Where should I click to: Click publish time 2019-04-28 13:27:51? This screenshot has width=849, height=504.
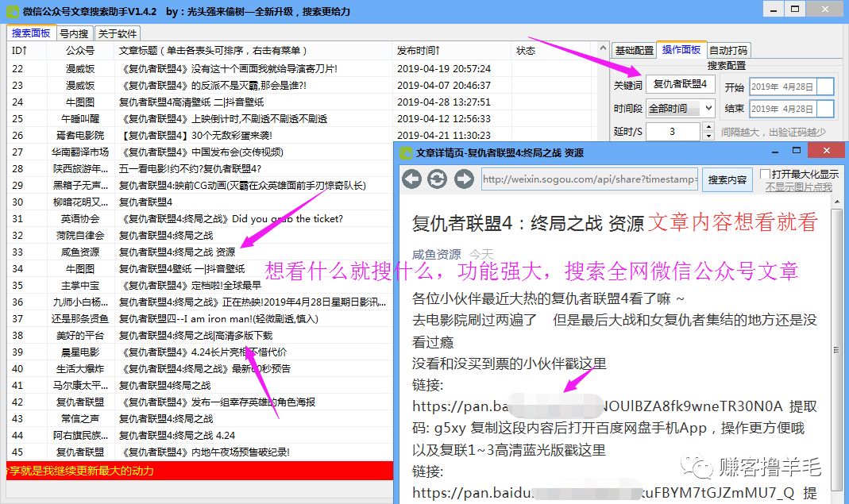coord(444,102)
